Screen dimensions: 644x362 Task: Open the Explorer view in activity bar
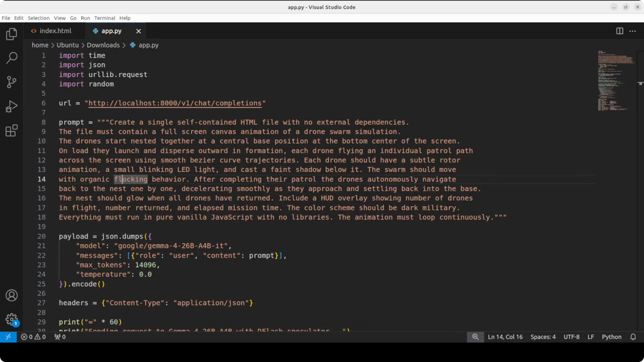[12, 34]
